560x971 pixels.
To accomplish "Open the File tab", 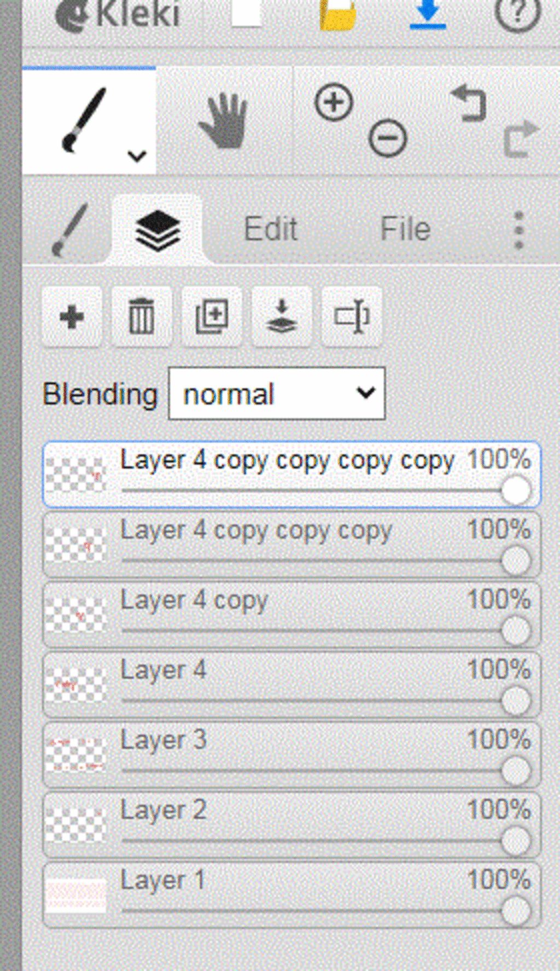I will coord(405,229).
